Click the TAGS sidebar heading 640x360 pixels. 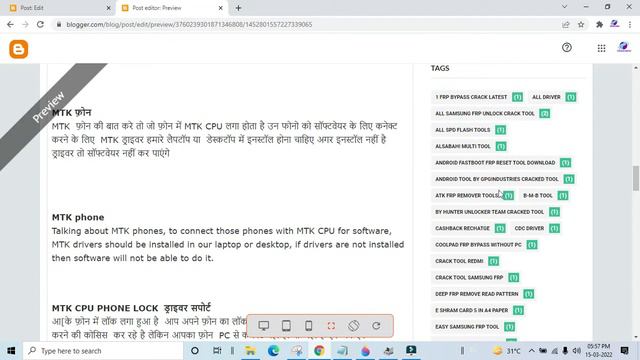click(440, 68)
